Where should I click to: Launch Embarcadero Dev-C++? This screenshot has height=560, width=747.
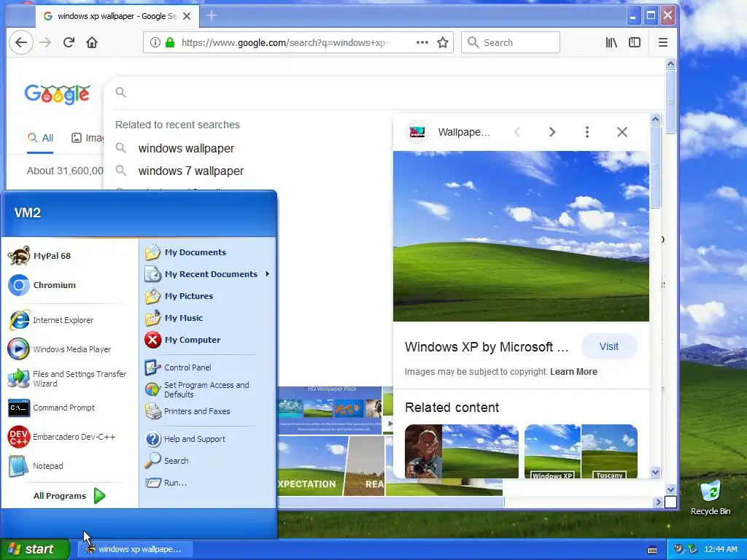tap(62, 437)
